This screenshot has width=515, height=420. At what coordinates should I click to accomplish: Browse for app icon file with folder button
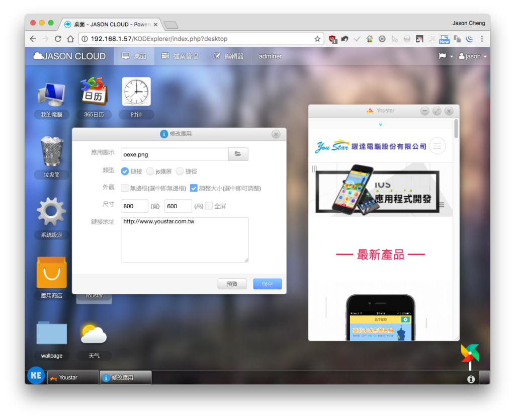238,154
